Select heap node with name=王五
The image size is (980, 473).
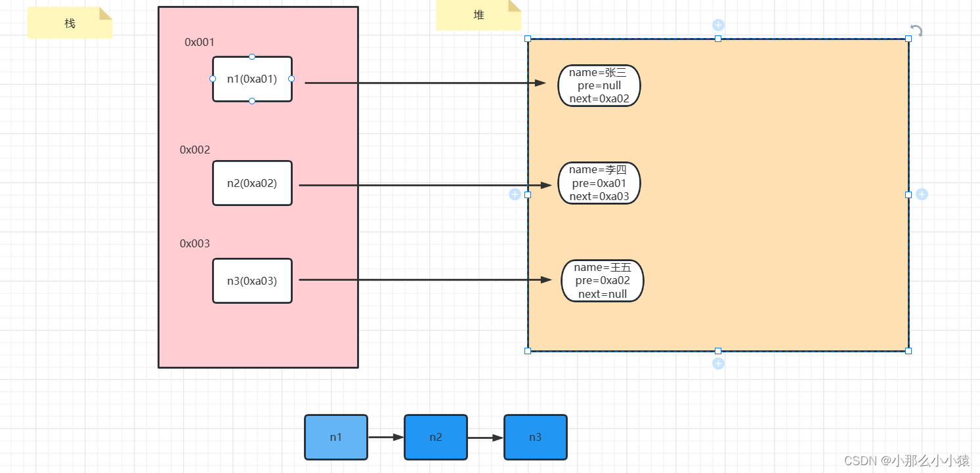(603, 281)
